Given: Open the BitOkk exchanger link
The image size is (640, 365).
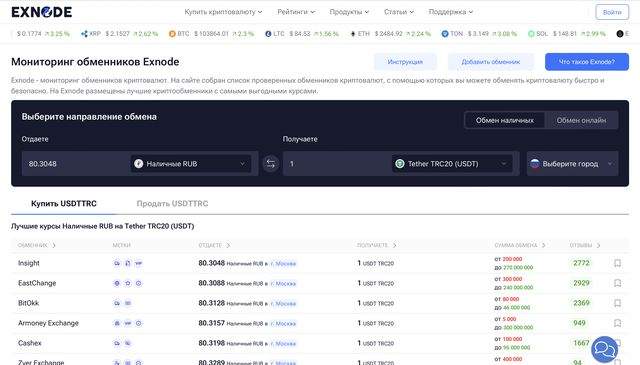Looking at the screenshot, I should coord(28,303).
